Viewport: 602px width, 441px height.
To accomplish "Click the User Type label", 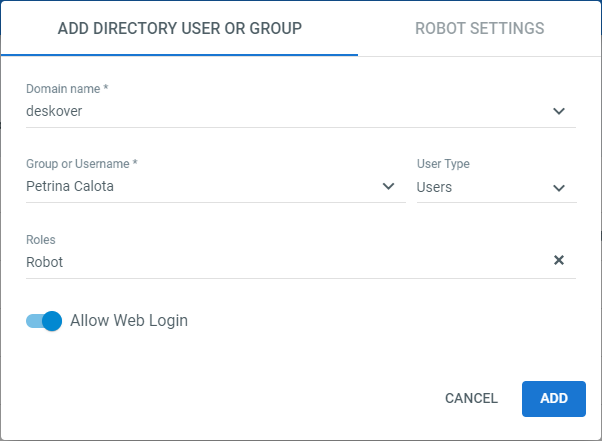I will (443, 164).
